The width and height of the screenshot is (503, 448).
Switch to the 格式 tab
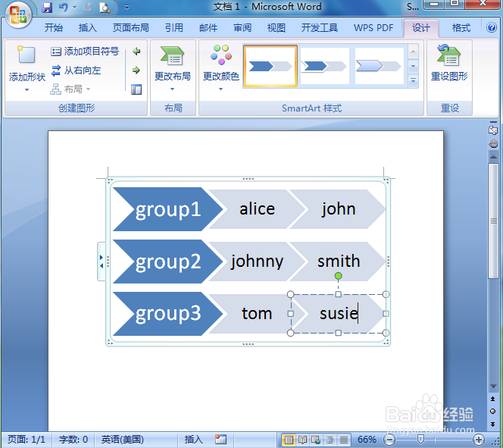pos(461,28)
